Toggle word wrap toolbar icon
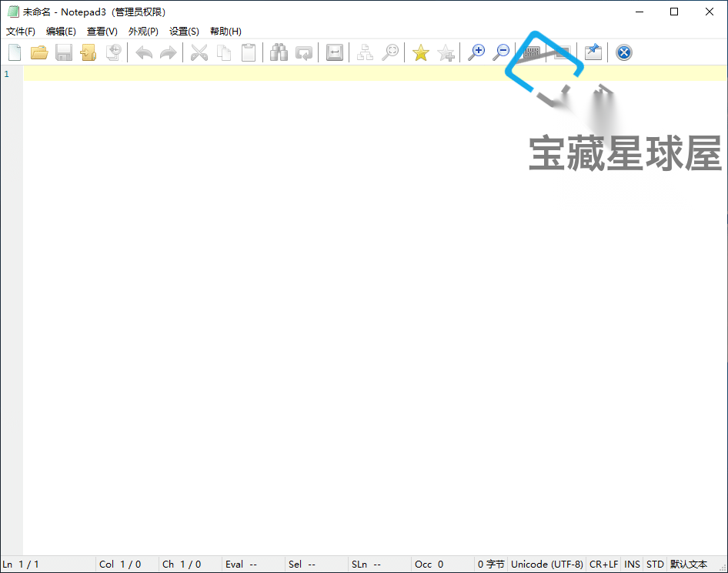This screenshot has width=728, height=573. click(334, 52)
